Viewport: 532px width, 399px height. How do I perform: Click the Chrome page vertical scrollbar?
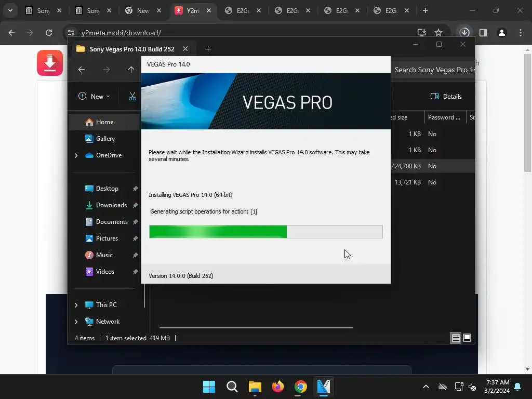[x=527, y=112]
